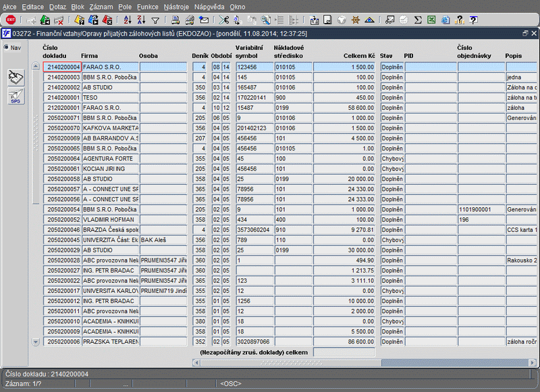Open the Okno menu
Viewport: 540px width, 392px height.
tap(238, 7)
